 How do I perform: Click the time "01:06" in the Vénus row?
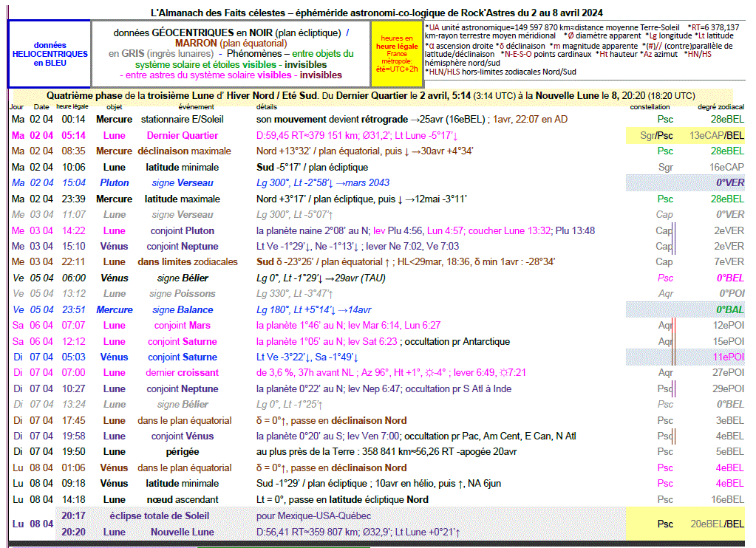[x=73, y=468]
